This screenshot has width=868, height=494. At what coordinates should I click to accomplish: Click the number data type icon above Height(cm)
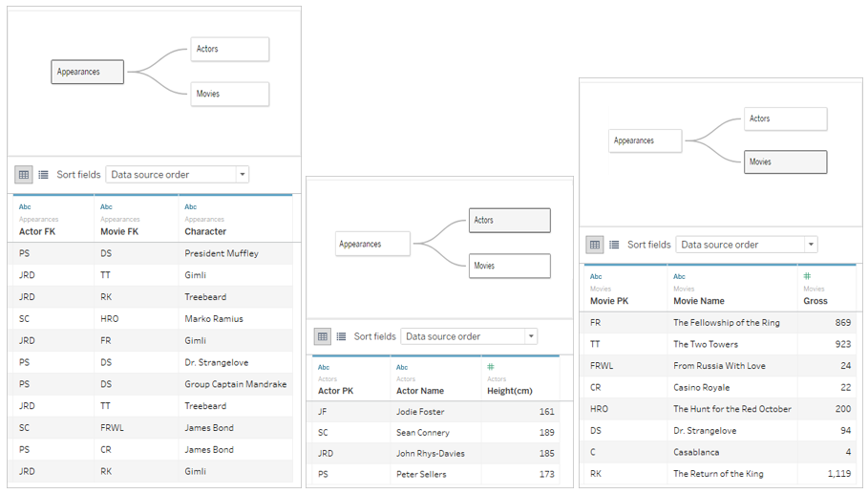(x=491, y=367)
